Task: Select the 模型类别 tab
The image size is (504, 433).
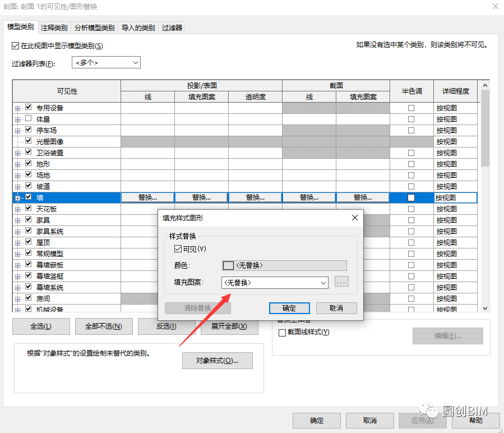Action: coord(21,27)
